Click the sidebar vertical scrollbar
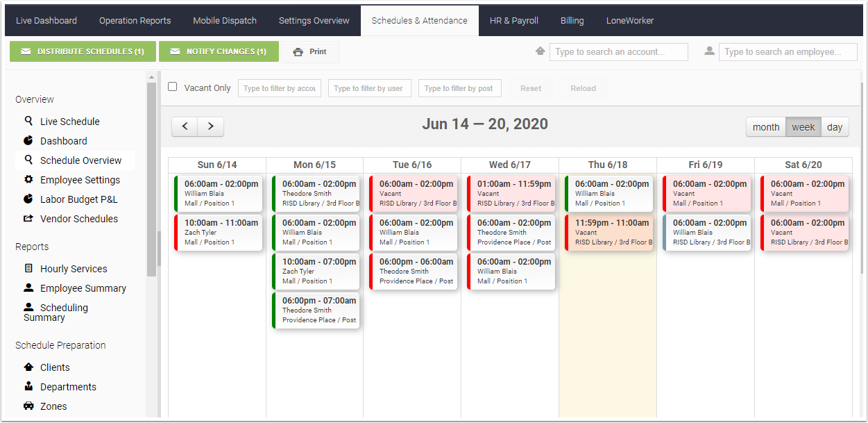 [152, 181]
